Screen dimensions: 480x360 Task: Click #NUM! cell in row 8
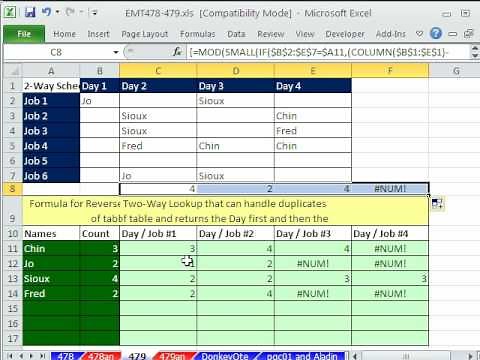(390, 189)
